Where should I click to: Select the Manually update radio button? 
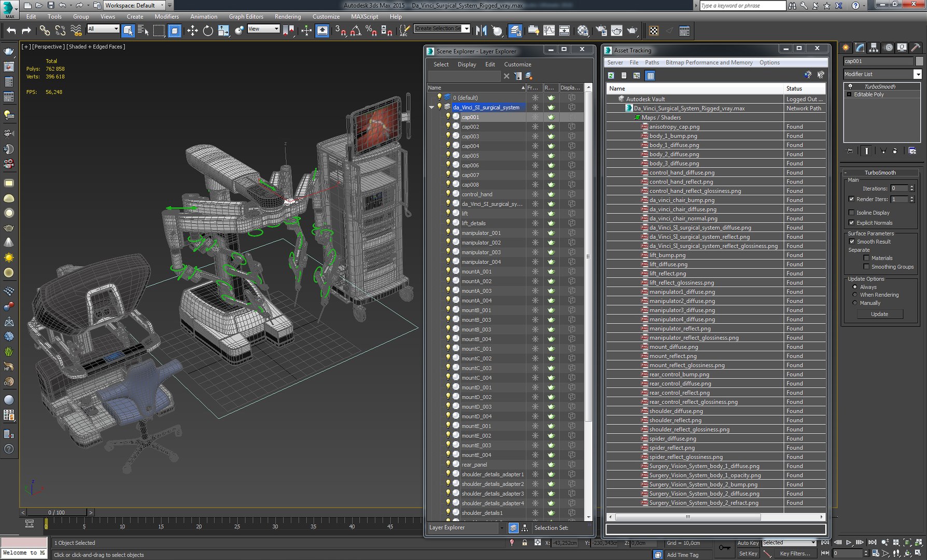tap(855, 303)
